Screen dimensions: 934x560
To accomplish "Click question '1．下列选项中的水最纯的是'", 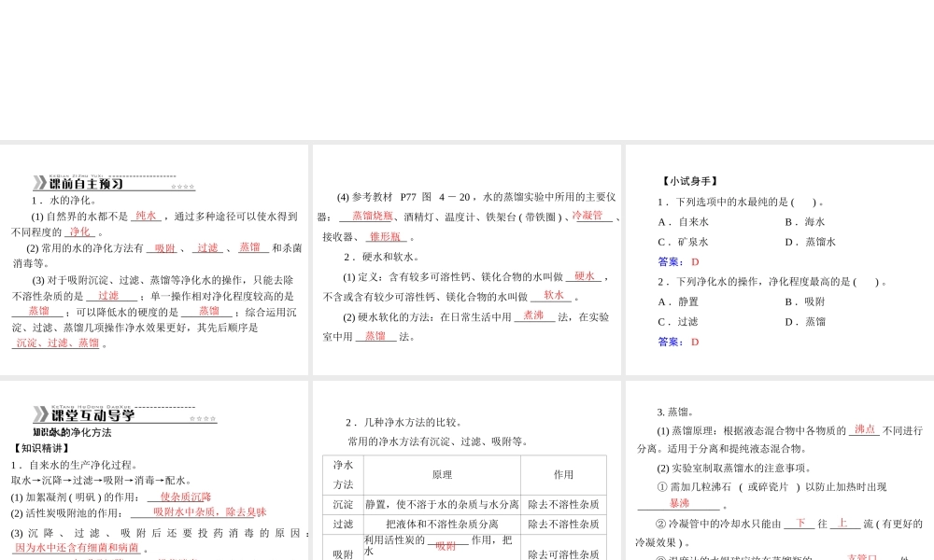I will tap(741, 203).
